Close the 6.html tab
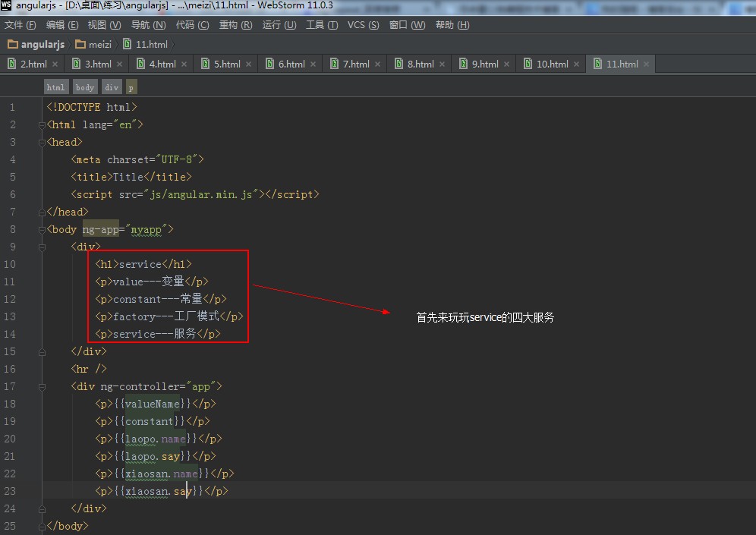The width and height of the screenshot is (756, 535). coord(313,64)
